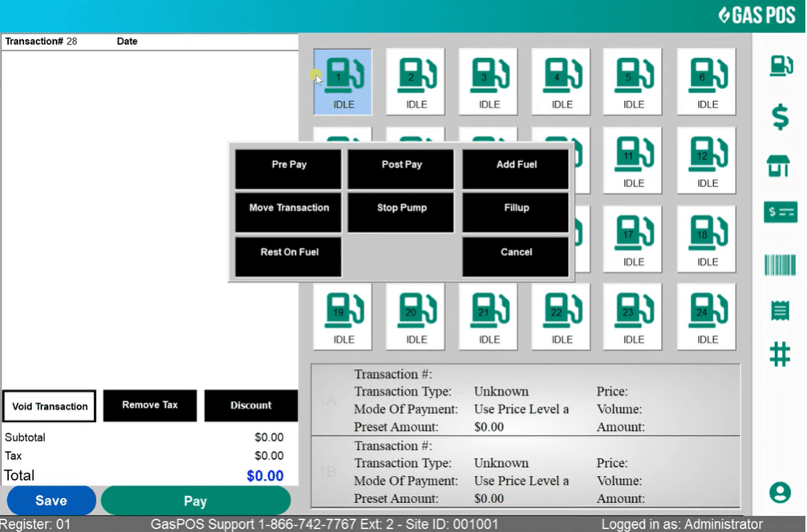The image size is (807, 532).
Task: Select the Pump 12 IDLE tile
Action: tap(706, 159)
